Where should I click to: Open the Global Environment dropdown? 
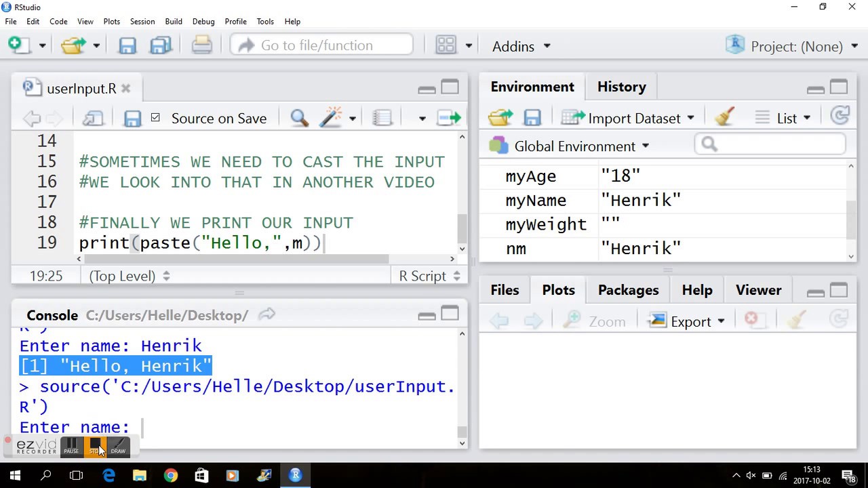tap(570, 146)
